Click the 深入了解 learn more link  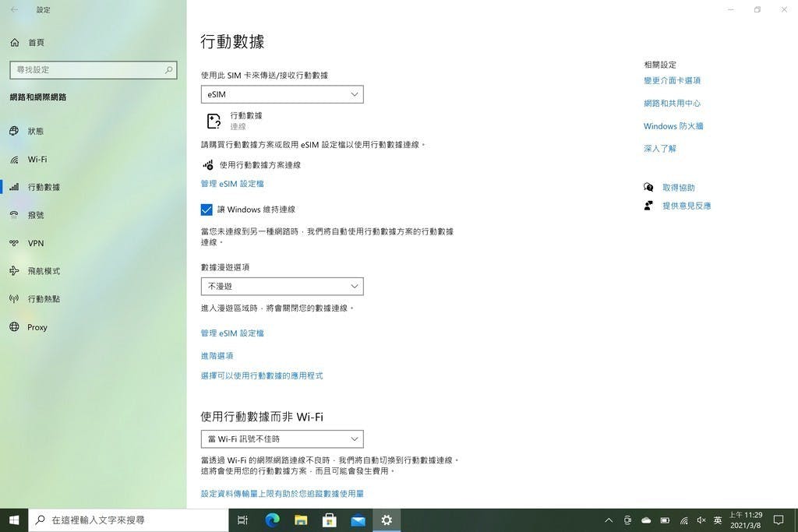[x=659, y=149]
